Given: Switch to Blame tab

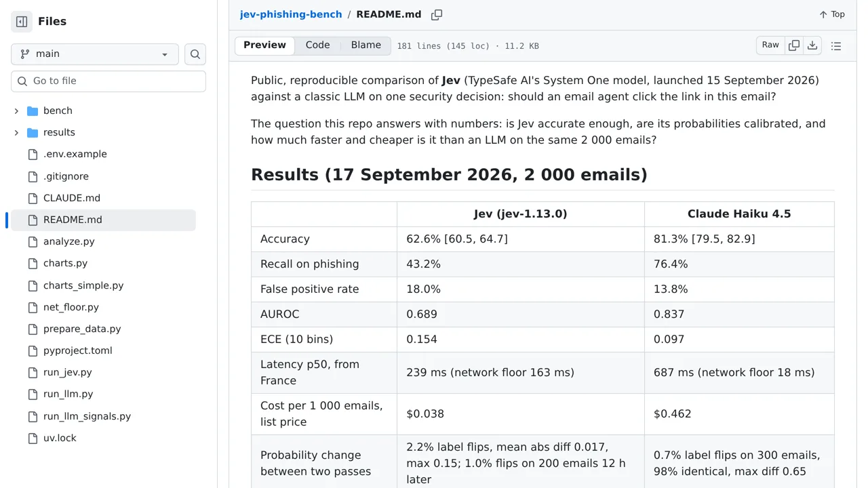Looking at the screenshot, I should [x=366, y=45].
